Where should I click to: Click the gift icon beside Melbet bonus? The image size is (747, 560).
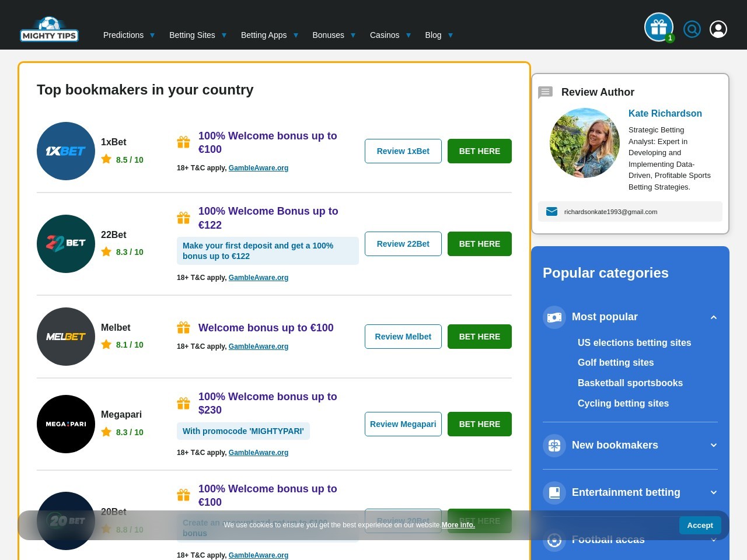click(183, 328)
